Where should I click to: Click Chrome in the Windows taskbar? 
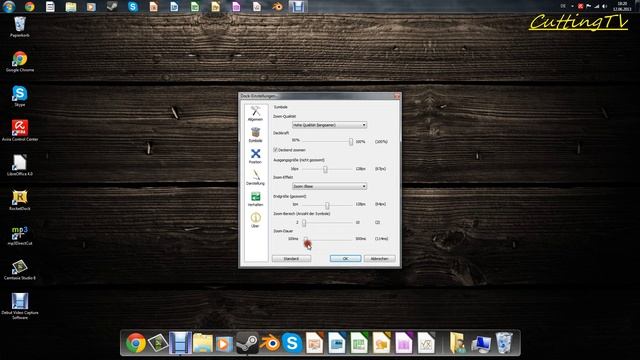coord(29,7)
